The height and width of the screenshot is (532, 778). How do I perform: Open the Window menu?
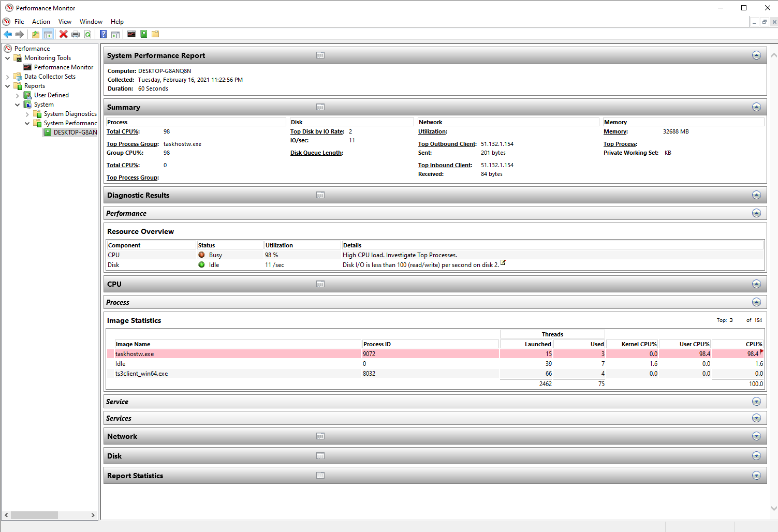91,22
